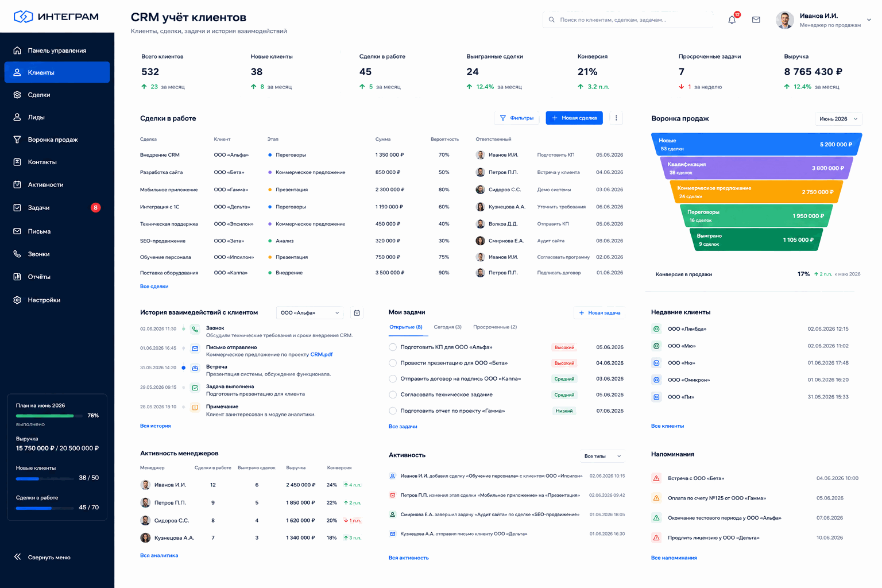
Task: Open the three-dot menu next to Новая сделка
Action: (616, 118)
